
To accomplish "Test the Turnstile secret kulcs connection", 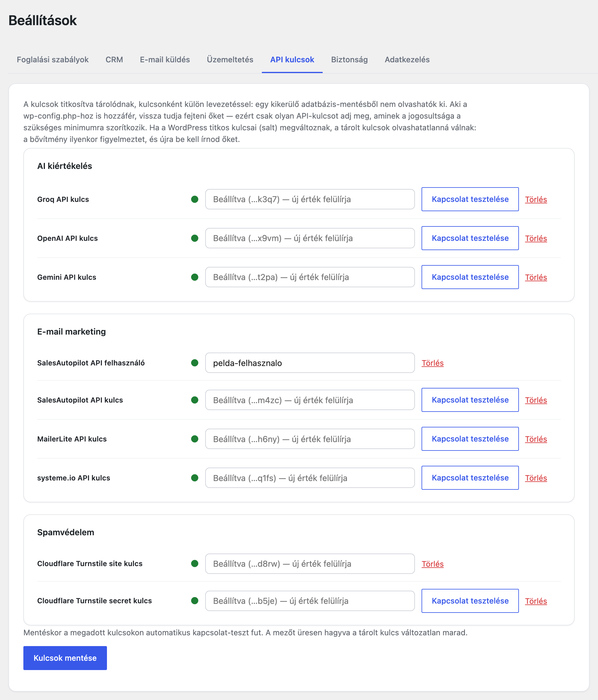I will (470, 601).
